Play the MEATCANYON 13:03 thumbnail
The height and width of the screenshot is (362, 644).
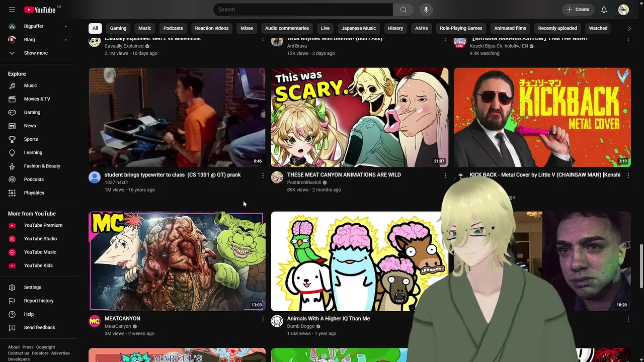(177, 261)
